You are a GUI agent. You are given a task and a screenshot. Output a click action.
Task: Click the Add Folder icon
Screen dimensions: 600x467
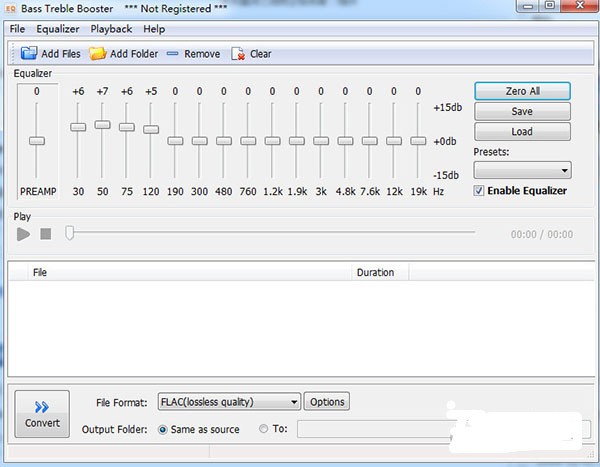pyautogui.click(x=97, y=54)
